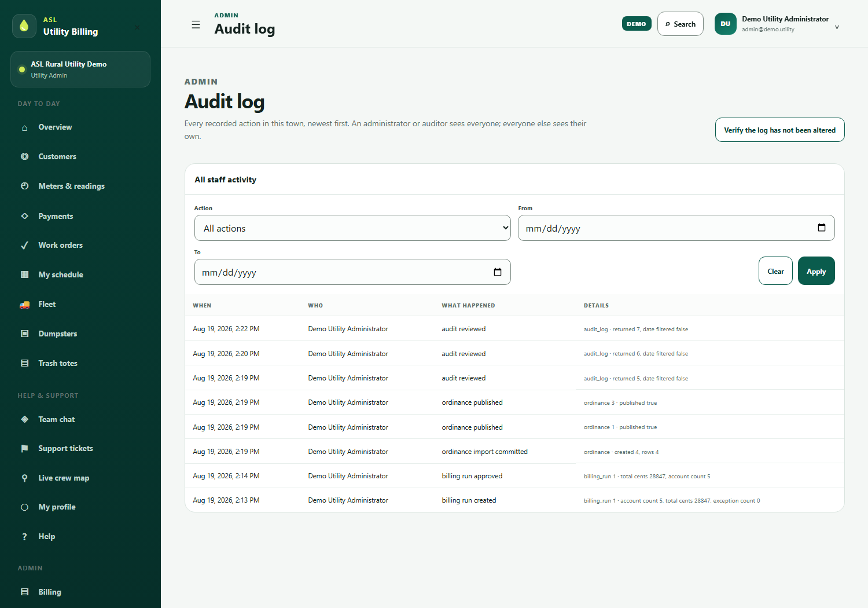Click the Fleet truck icon
The image size is (868, 608).
pyautogui.click(x=24, y=305)
